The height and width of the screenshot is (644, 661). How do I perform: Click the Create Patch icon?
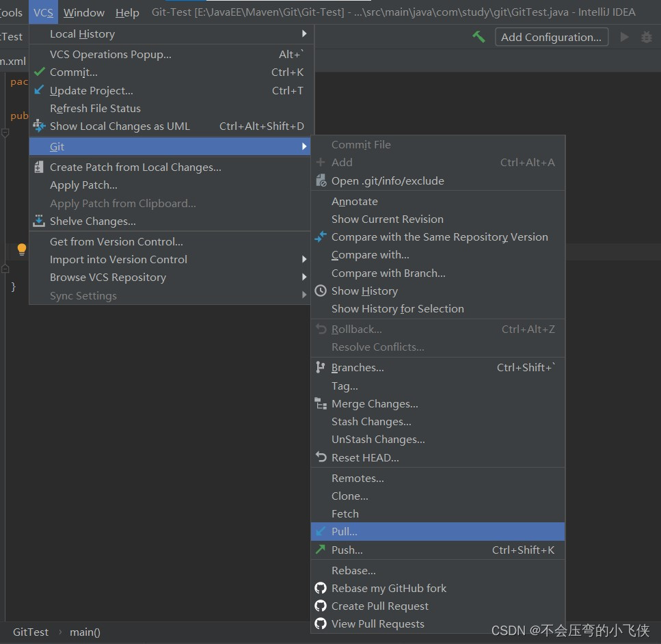coord(39,167)
